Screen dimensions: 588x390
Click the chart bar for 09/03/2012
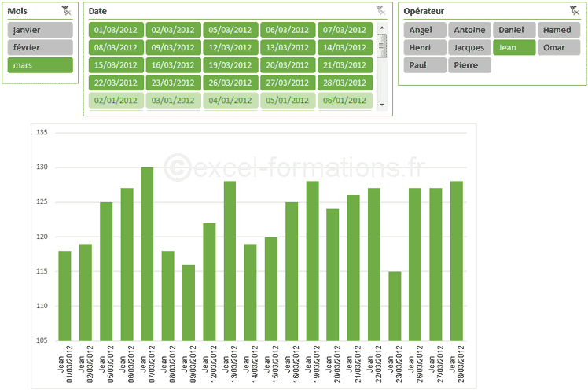point(189,303)
